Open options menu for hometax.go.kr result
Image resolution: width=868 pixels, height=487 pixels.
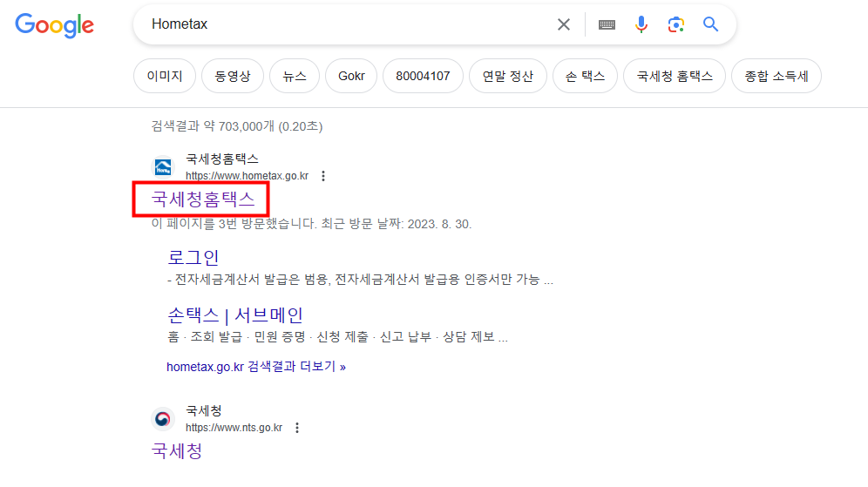tap(323, 176)
